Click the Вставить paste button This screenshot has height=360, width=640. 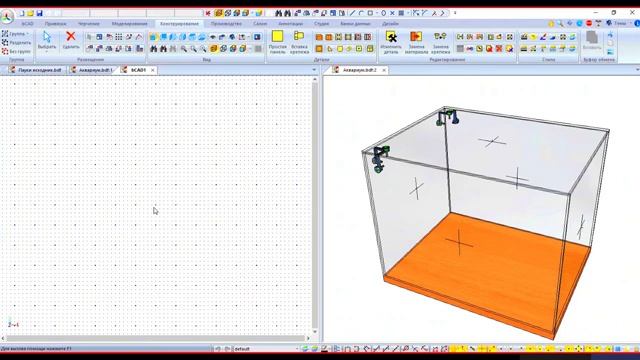pos(592,41)
